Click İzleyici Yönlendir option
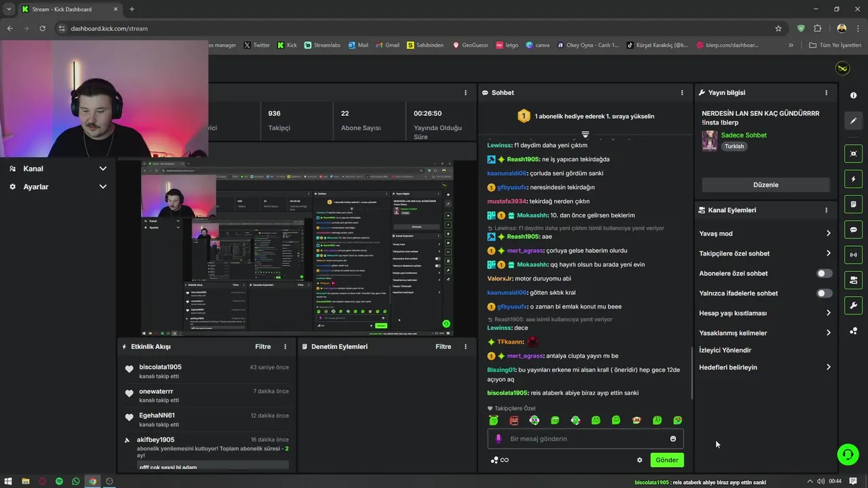This screenshot has height=488, width=868. pyautogui.click(x=725, y=350)
